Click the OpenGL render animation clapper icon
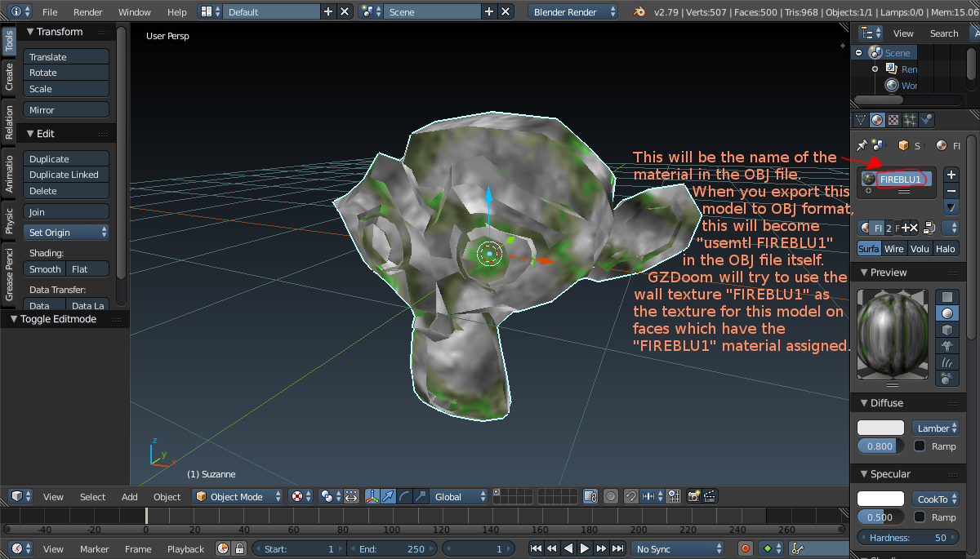Screen dimensions: 980x559 click(710, 496)
